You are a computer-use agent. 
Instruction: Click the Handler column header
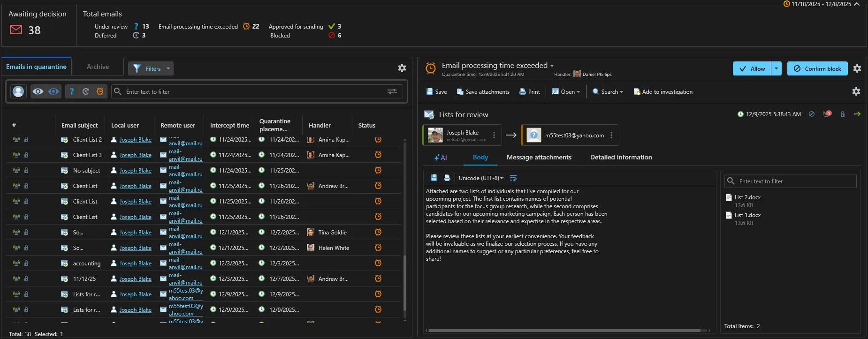(x=320, y=125)
